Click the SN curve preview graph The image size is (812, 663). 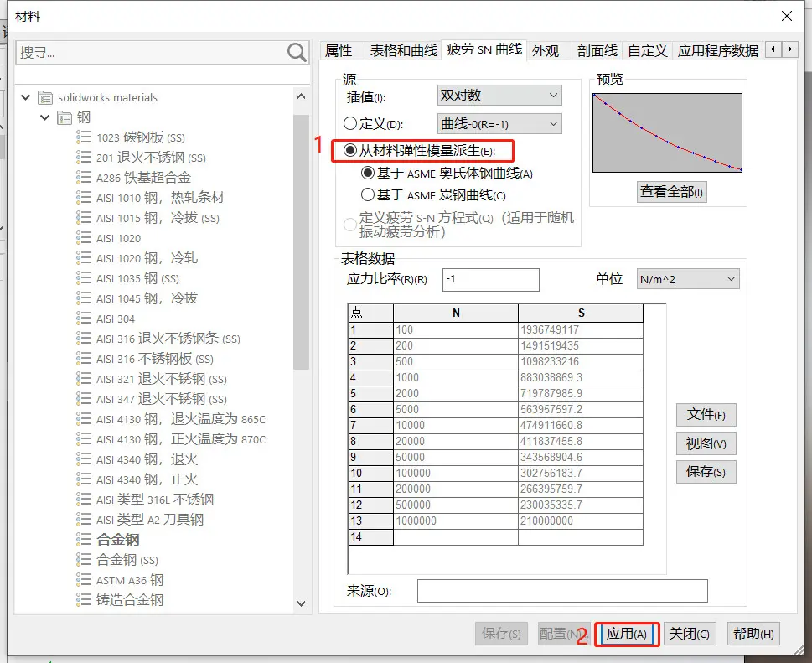667,132
